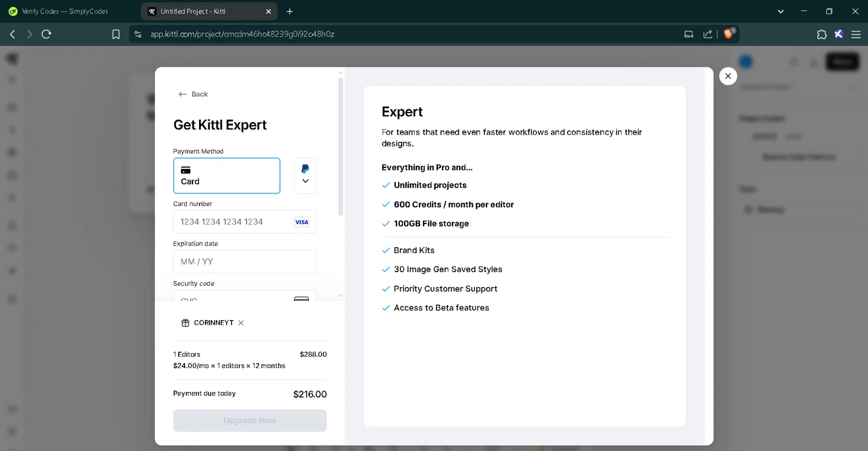868x451 pixels.
Task: Open the browser extensions menu
Action: click(x=822, y=34)
